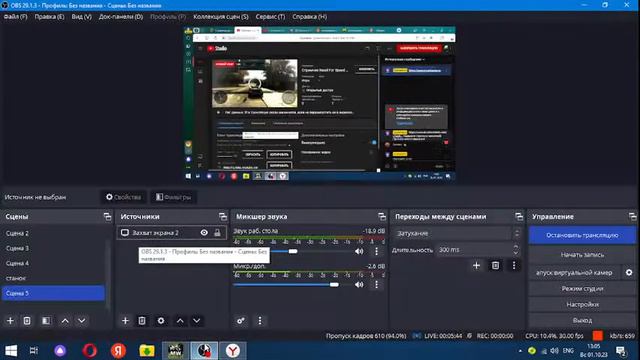Undock the Sources panel

(x=222, y=217)
